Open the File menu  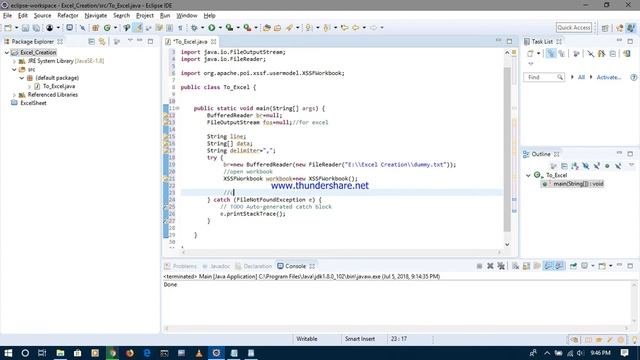point(7,16)
